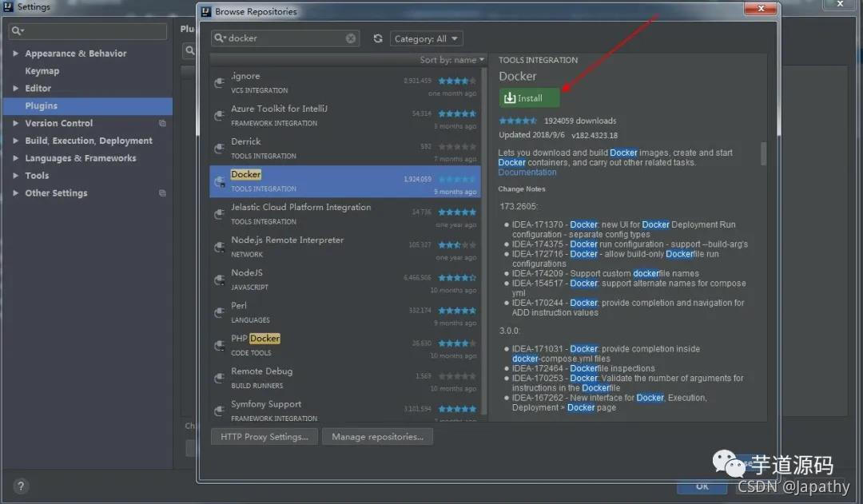Viewport: 863px width, 504px height.
Task: Expand Build, Execution, Deployment node
Action: pos(15,141)
